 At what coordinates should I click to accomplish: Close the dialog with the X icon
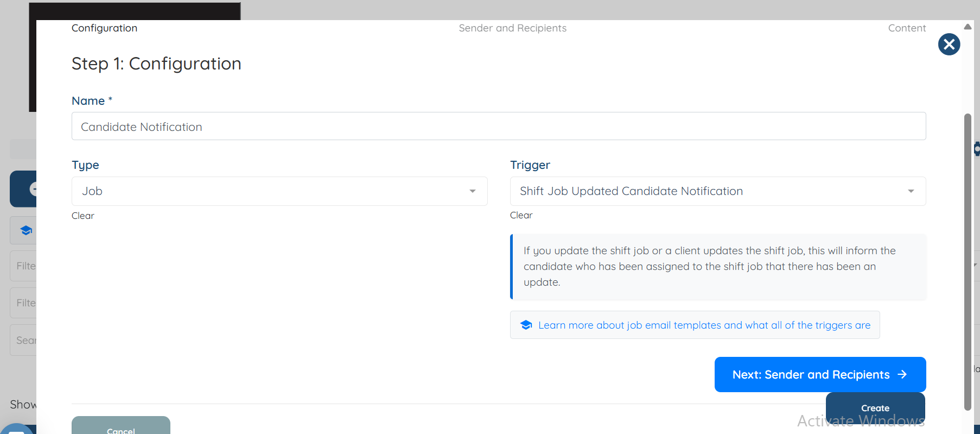(x=949, y=45)
